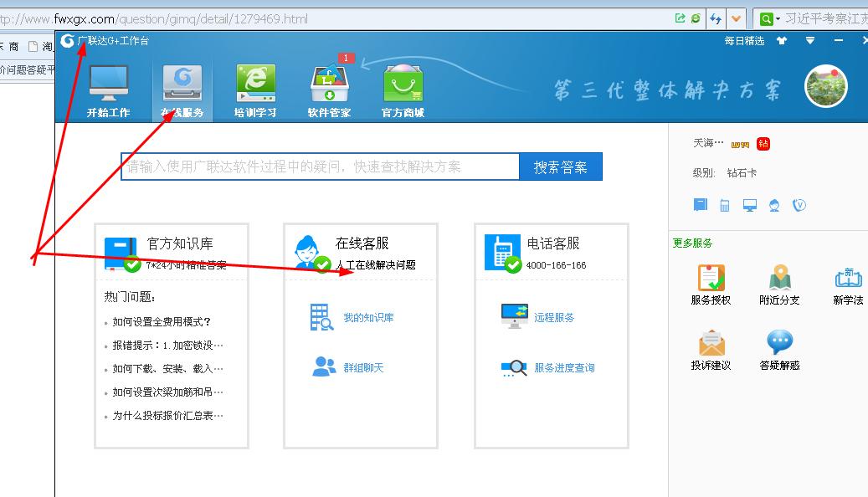Open hot question 为什么投标报价汇总表…
This screenshot has width=868, height=497.
point(167,416)
